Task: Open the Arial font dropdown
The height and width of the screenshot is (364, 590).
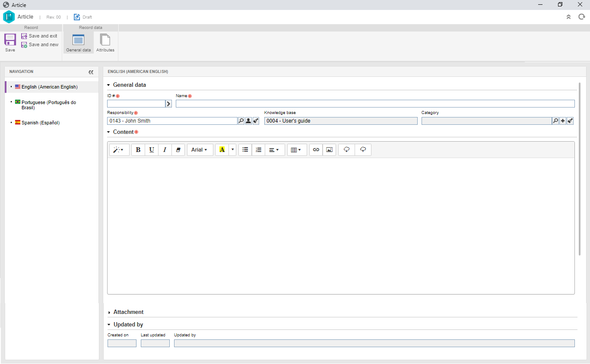Action: tap(200, 150)
